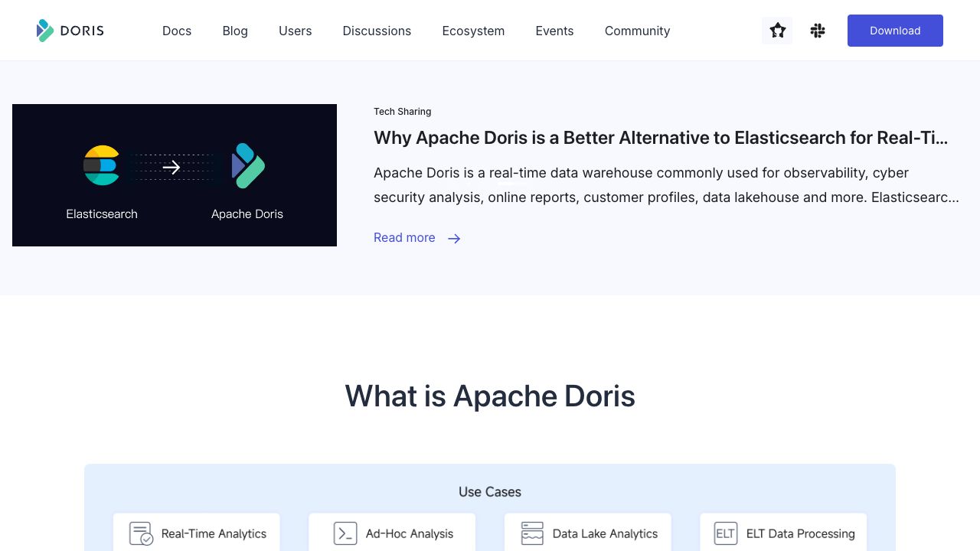Open the Community menu item
Image resolution: width=980 pixels, height=551 pixels.
[x=637, y=31]
